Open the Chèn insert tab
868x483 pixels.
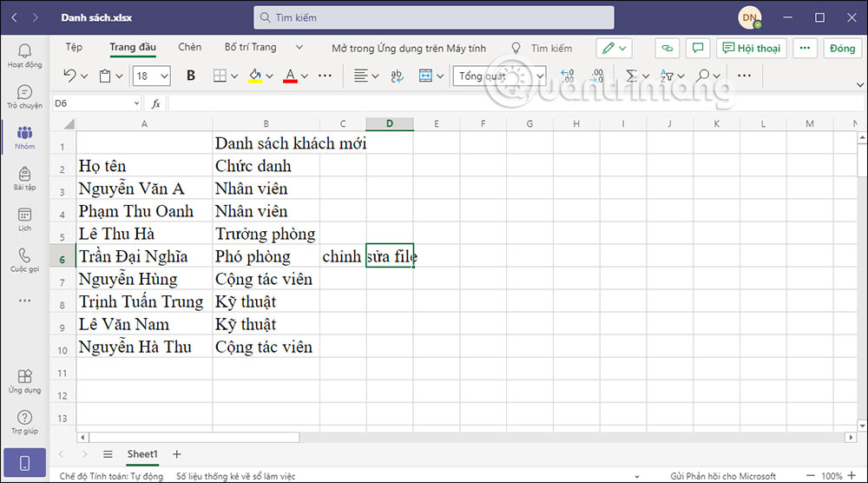[190, 47]
